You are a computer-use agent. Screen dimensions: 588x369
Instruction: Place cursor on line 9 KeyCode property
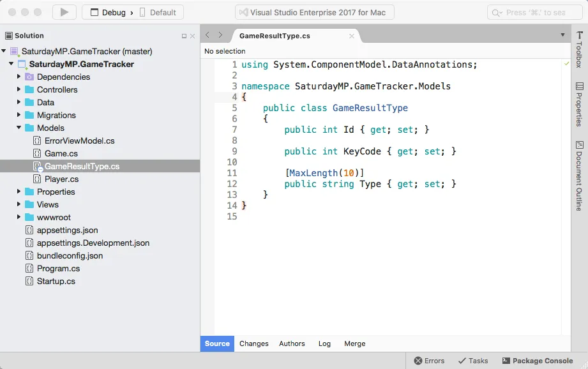[370, 151]
